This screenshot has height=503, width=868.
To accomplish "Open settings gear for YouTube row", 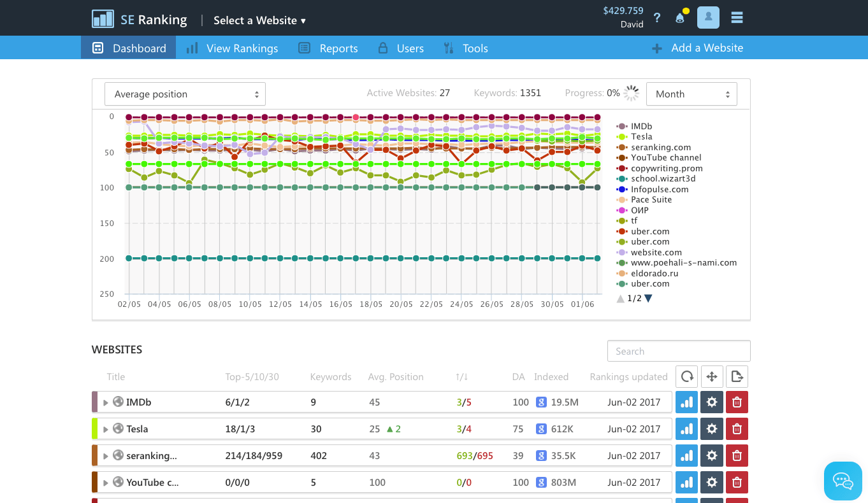I will (712, 483).
